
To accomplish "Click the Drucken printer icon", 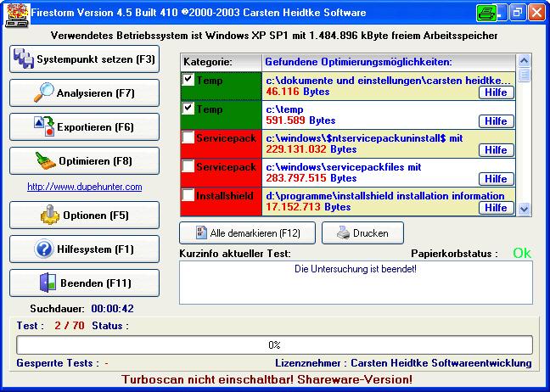I will tap(343, 232).
